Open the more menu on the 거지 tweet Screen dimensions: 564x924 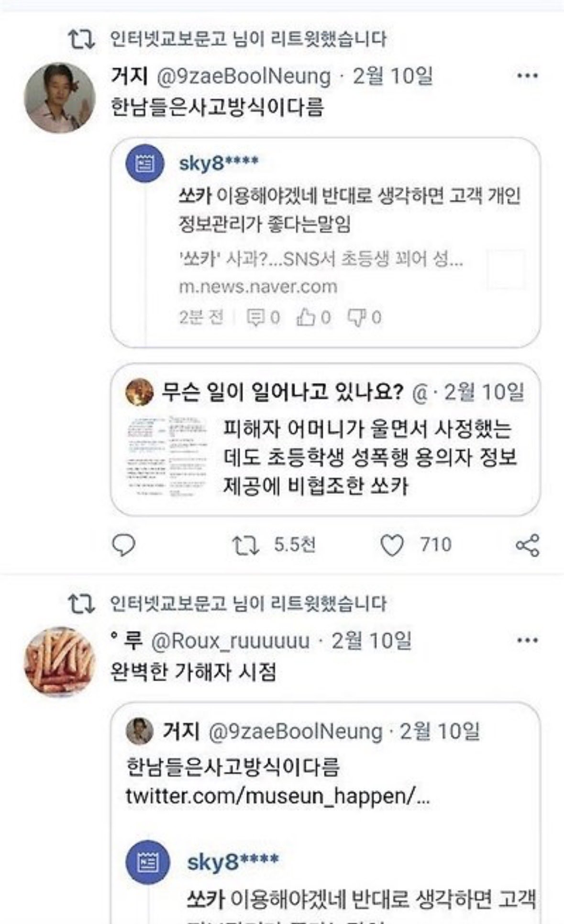528,76
